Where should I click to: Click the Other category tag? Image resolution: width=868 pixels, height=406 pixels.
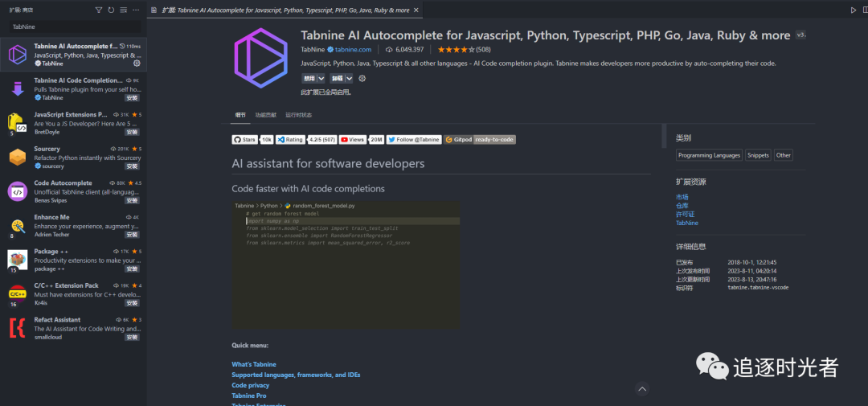click(x=784, y=155)
